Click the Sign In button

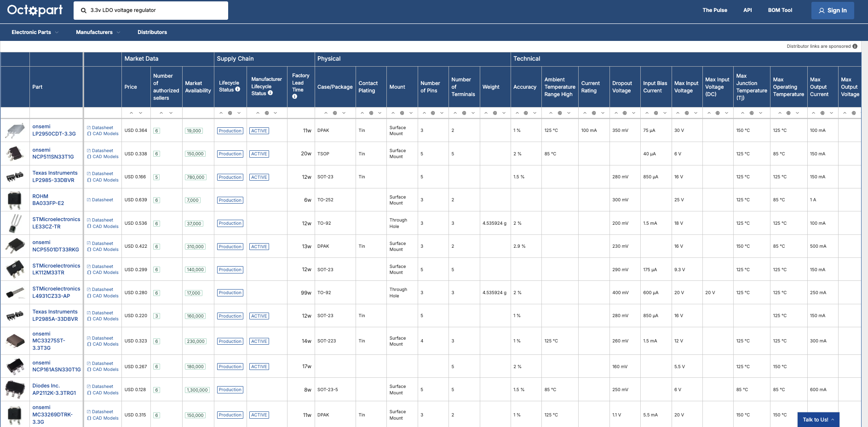[x=832, y=11]
